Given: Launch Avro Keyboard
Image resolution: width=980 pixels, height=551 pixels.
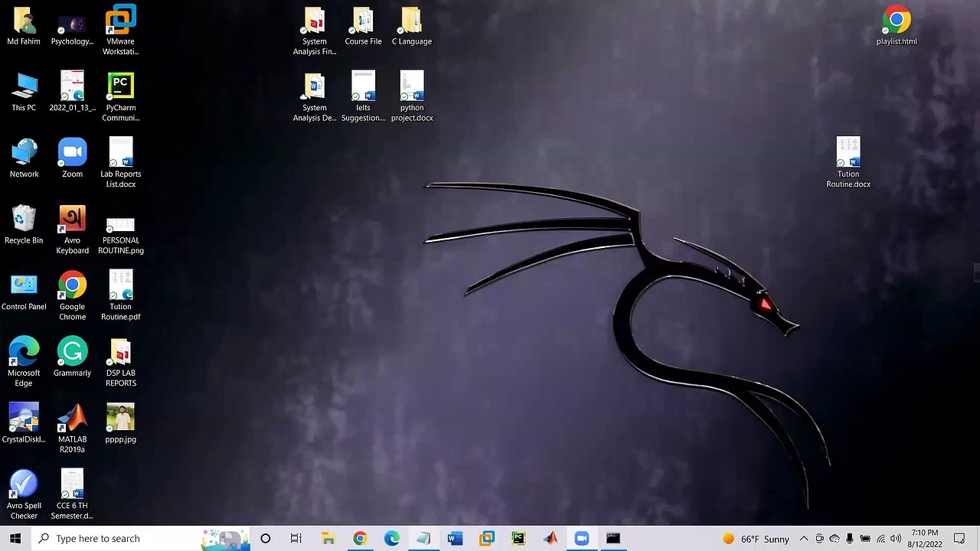Looking at the screenshot, I should 72,230.
